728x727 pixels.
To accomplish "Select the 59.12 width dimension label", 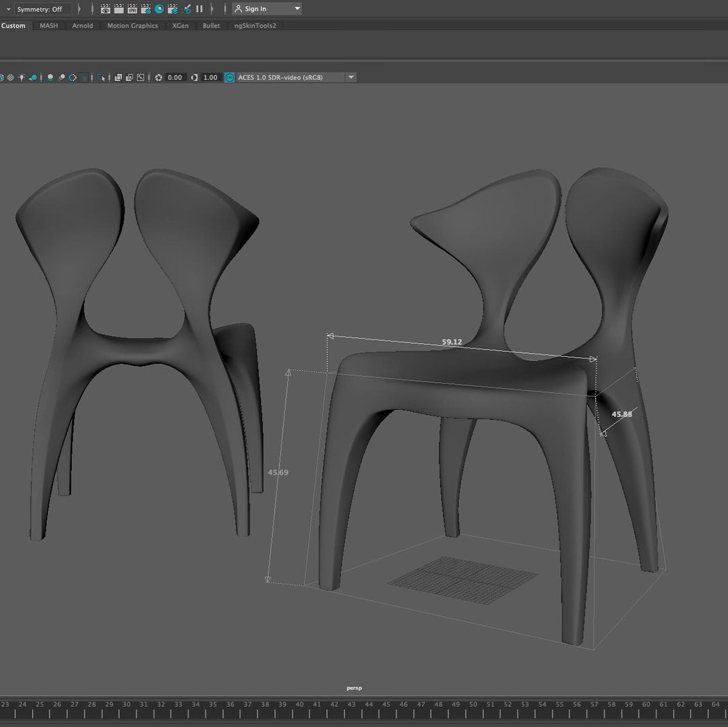I will (x=452, y=342).
